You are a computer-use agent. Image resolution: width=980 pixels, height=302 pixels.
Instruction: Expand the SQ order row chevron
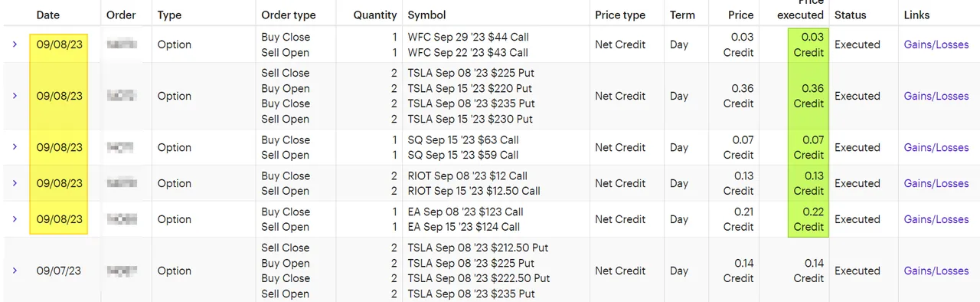point(14,147)
